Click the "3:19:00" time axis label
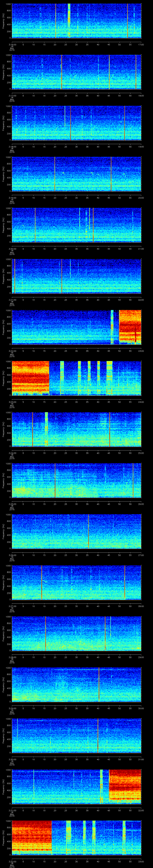 12,197
